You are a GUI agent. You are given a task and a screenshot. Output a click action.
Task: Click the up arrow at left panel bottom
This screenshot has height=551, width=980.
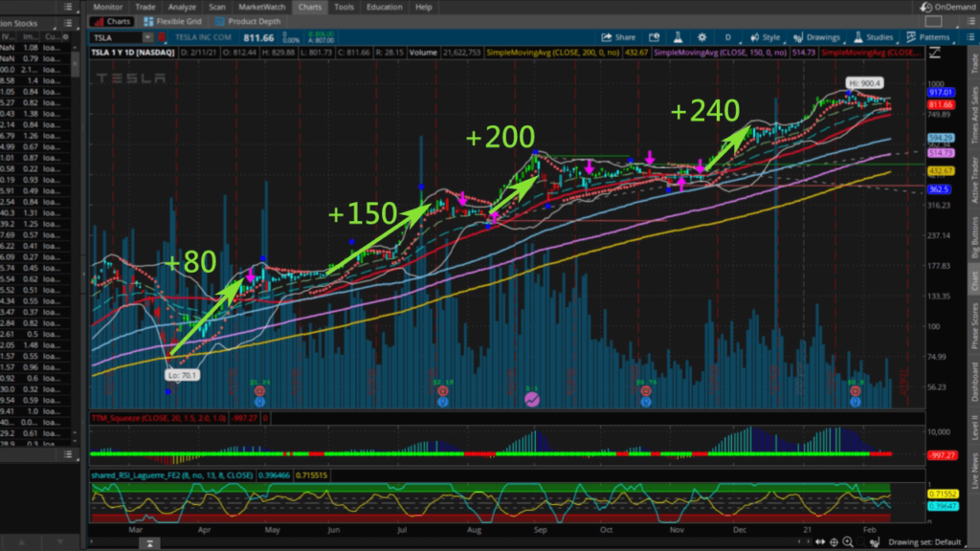(x=21, y=542)
